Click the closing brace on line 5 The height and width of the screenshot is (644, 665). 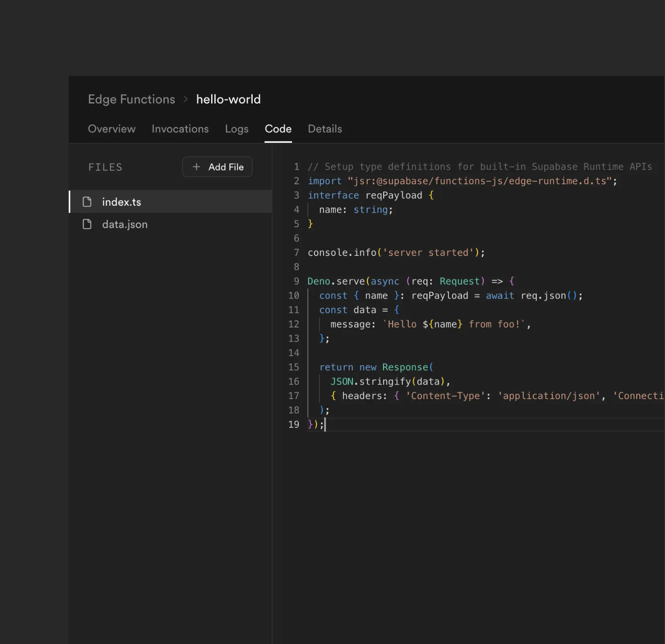click(311, 224)
